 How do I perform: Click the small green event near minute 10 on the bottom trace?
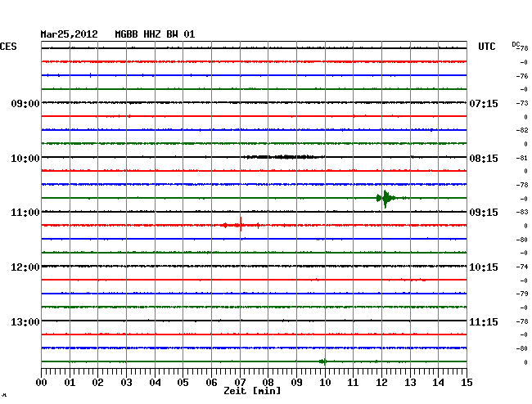(x=323, y=361)
